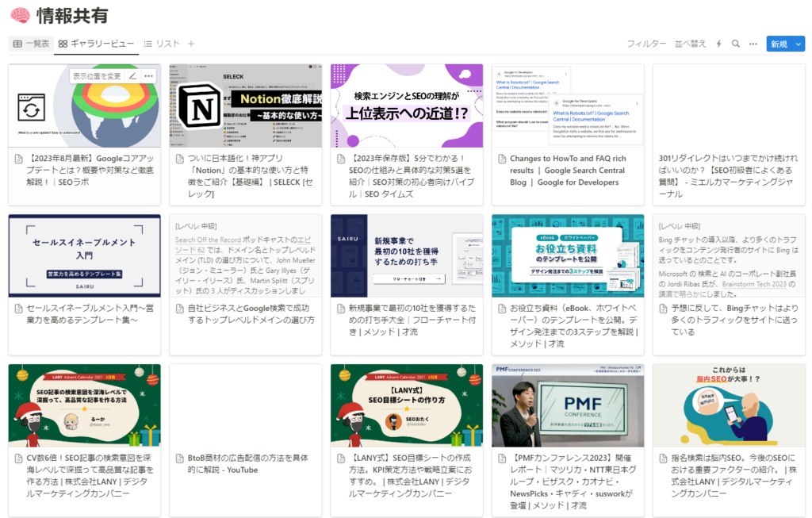Click page icon next to 新規事業で最初の10社を獲得

pyautogui.click(x=341, y=309)
